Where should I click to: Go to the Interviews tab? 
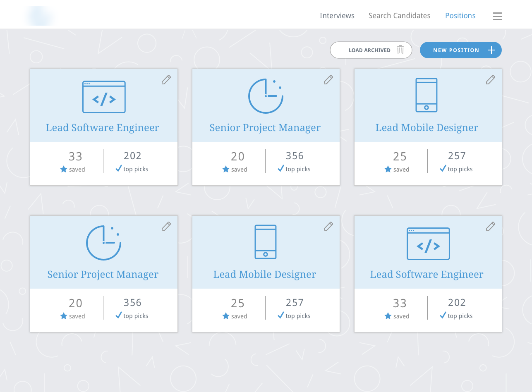(337, 16)
